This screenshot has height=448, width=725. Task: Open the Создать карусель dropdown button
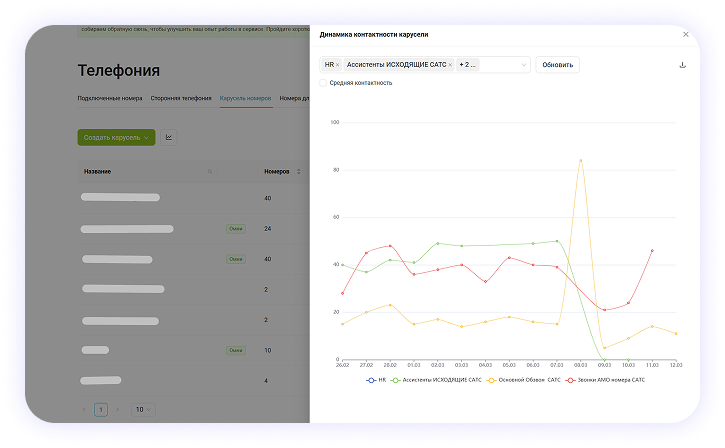click(116, 137)
